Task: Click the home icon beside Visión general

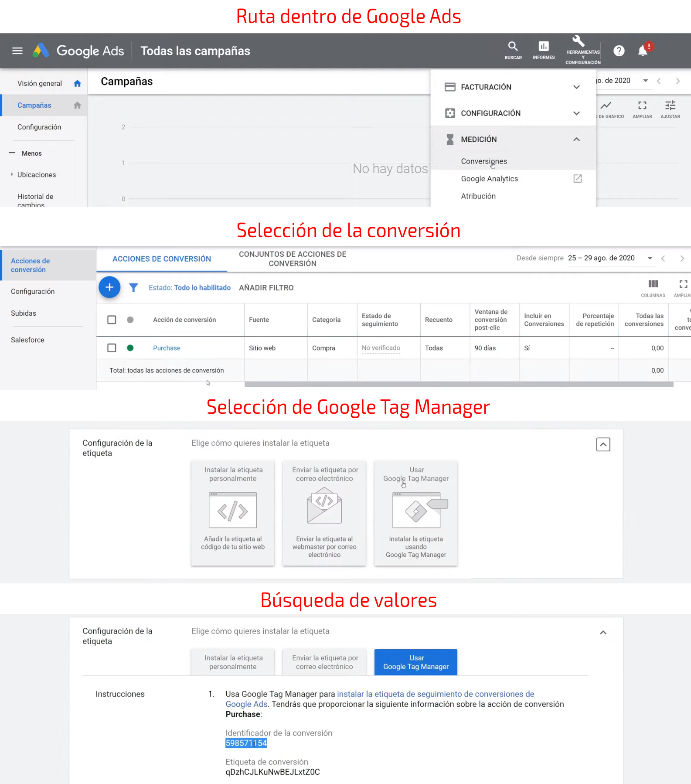Action: [x=78, y=83]
